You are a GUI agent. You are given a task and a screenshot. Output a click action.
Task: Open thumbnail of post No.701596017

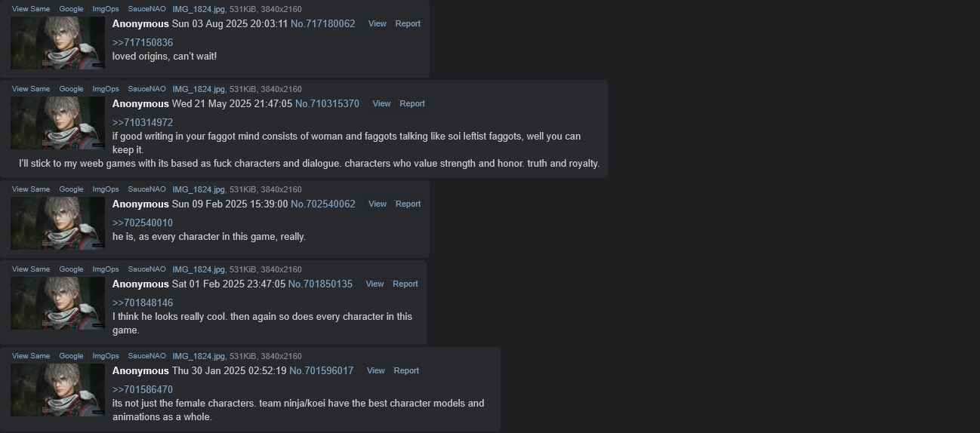tap(57, 390)
